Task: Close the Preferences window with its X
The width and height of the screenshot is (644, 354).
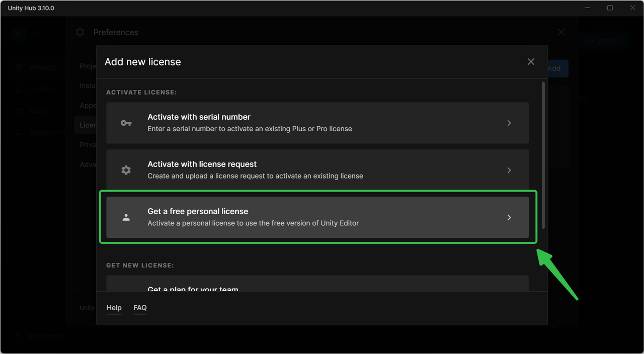Action: click(561, 32)
